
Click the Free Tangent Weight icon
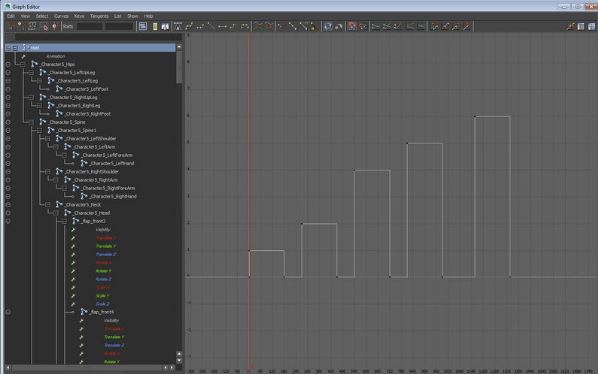pos(303,26)
